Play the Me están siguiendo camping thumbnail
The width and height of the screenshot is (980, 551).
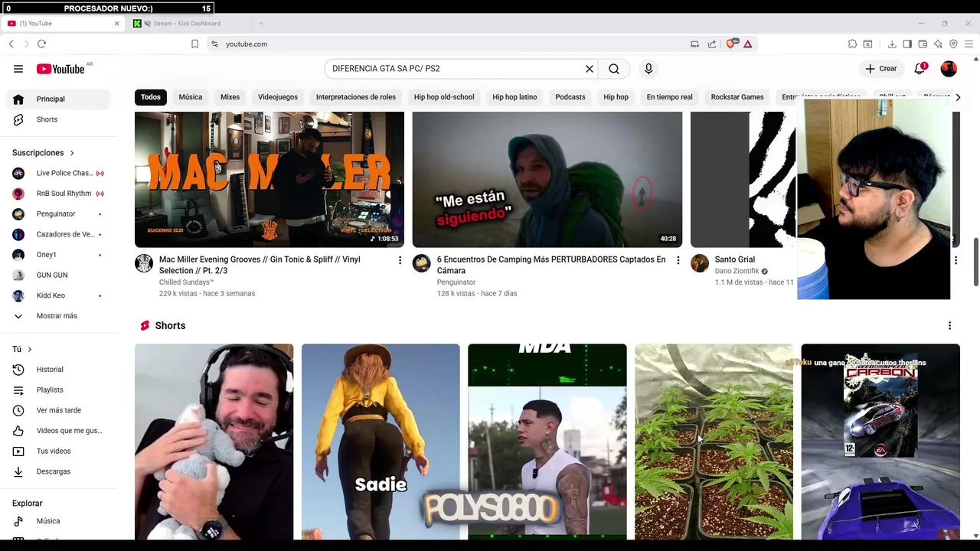click(547, 179)
